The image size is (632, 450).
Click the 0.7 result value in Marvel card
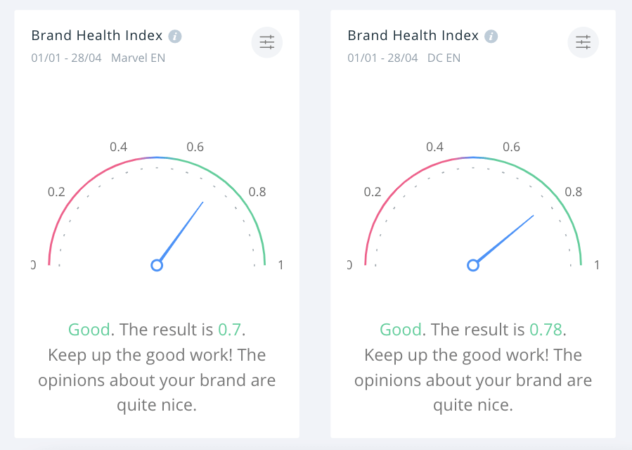(x=231, y=329)
